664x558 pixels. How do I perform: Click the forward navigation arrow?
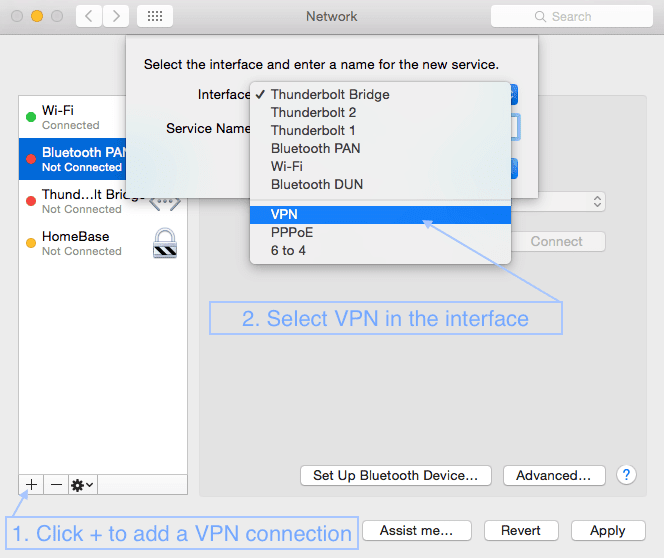click(x=116, y=16)
